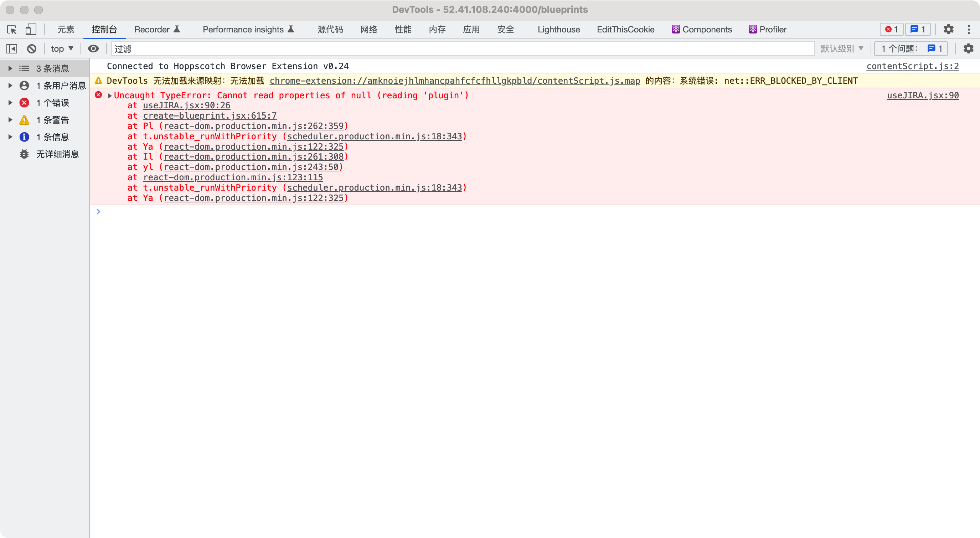Image resolution: width=980 pixels, height=538 pixels.
Task: Toggle the console sidebar panel open
Action: pyautogui.click(x=12, y=48)
